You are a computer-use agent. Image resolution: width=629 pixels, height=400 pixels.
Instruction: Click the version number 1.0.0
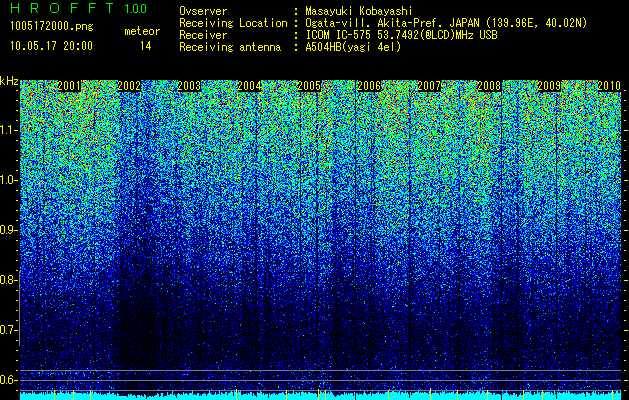(x=136, y=9)
